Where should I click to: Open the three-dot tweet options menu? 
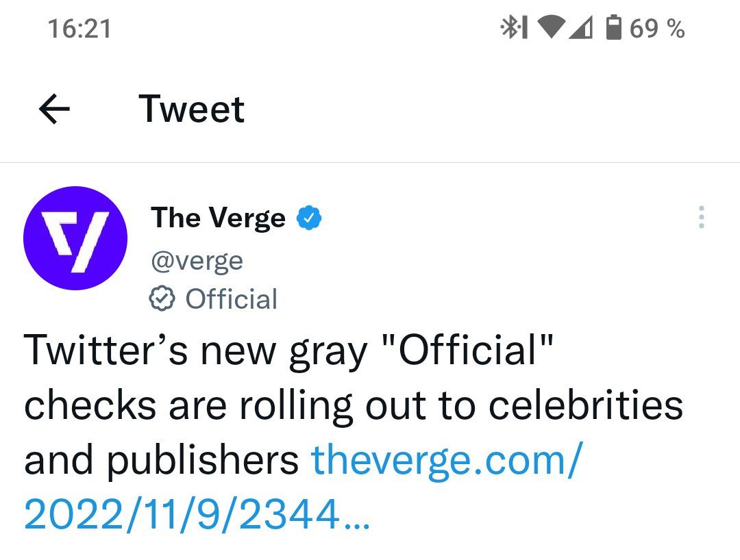click(x=702, y=217)
